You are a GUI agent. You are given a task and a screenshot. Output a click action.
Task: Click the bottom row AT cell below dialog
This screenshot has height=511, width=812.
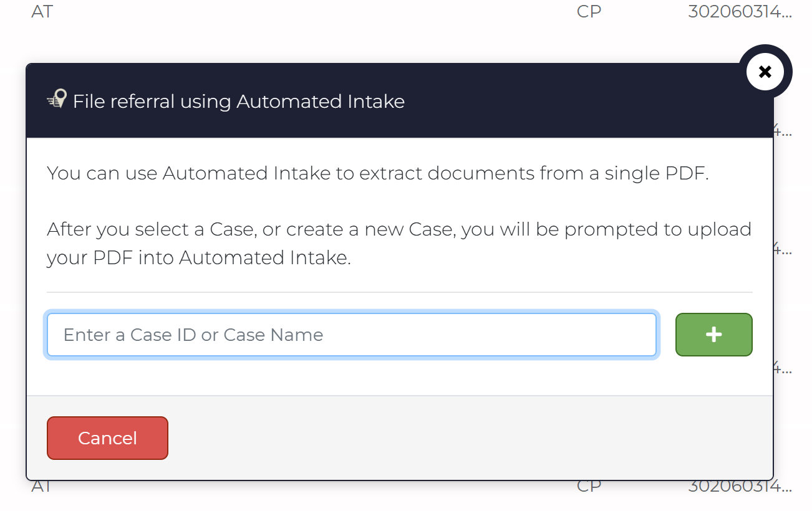(x=42, y=486)
